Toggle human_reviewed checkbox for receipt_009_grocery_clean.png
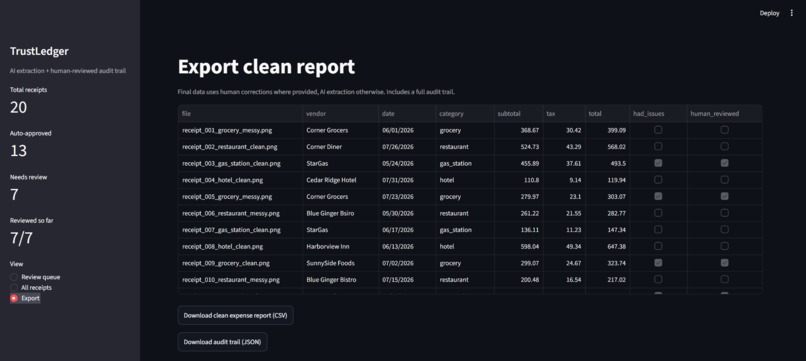This screenshot has width=806, height=361. [x=724, y=263]
